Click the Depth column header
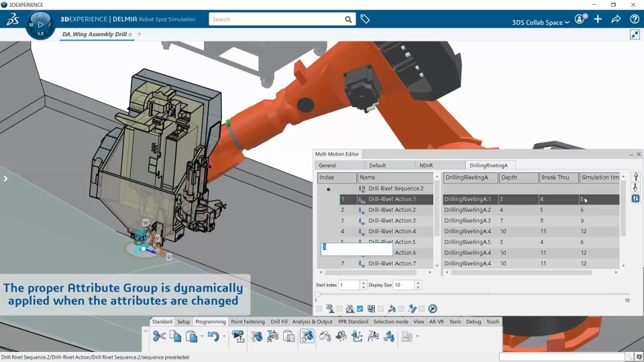This screenshot has height=362, width=644. tap(519, 178)
